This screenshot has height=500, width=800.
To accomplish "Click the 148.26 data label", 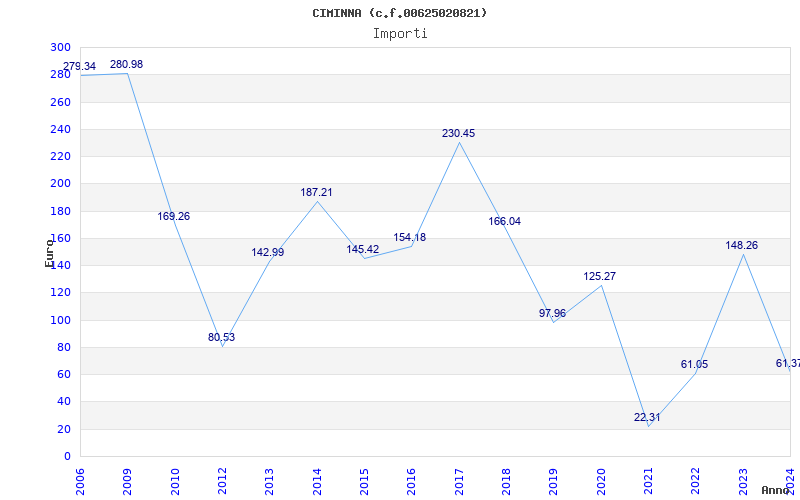I will point(742,245).
